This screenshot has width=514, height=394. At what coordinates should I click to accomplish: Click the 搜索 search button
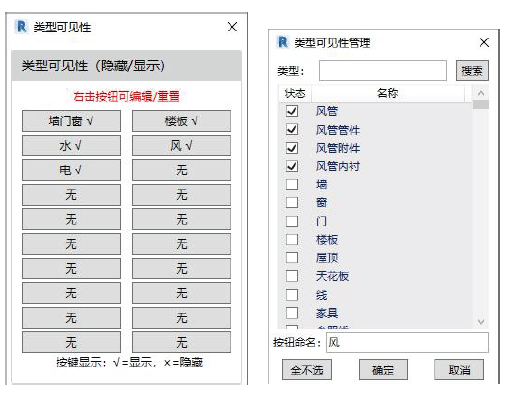click(472, 71)
